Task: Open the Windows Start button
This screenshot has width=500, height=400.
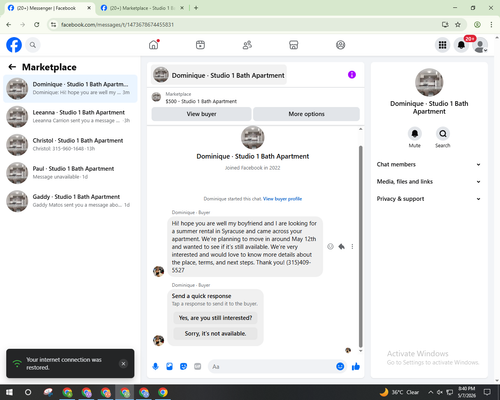Action: (x=9, y=392)
